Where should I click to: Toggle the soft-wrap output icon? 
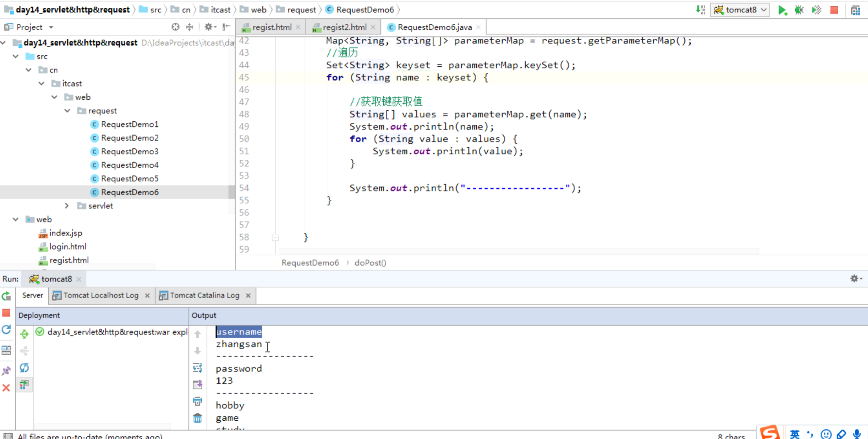[197, 368]
